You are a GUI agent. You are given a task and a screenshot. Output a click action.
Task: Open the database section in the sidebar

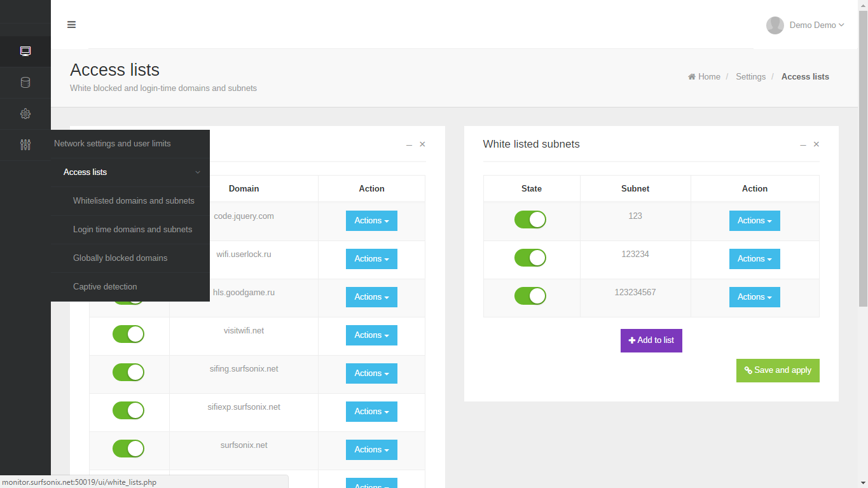pyautogui.click(x=25, y=83)
